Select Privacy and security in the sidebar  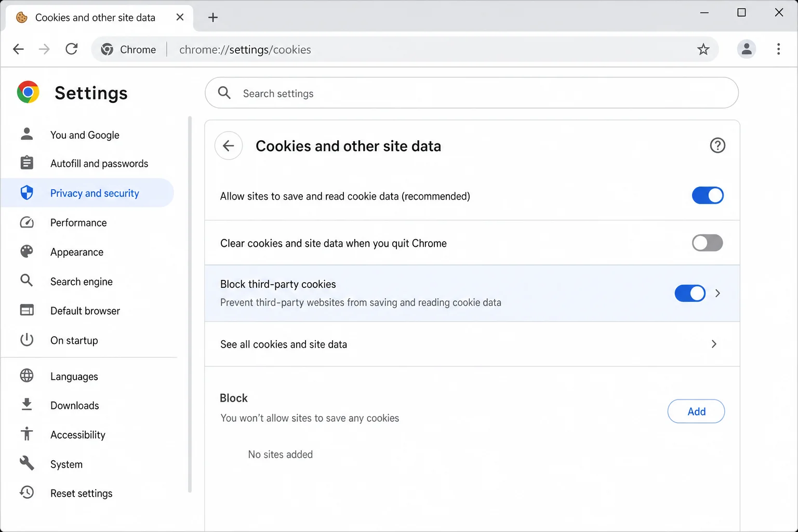[x=87, y=193]
